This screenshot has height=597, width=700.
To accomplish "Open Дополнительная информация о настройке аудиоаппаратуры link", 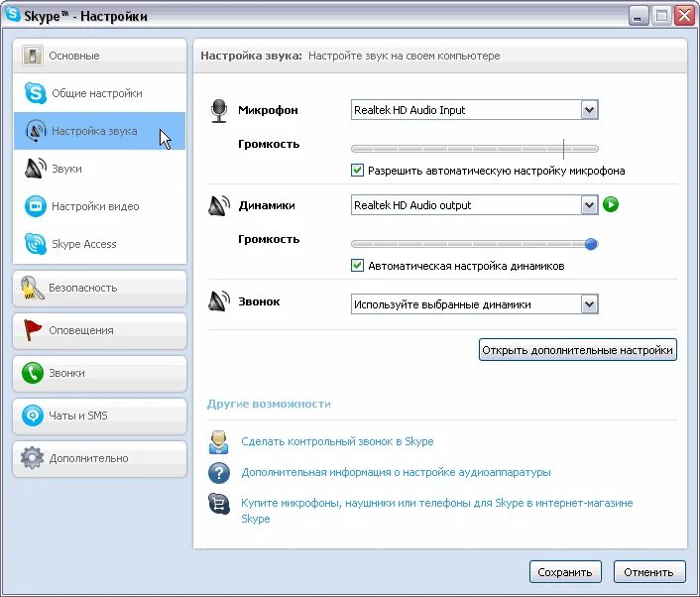I will pos(396,472).
